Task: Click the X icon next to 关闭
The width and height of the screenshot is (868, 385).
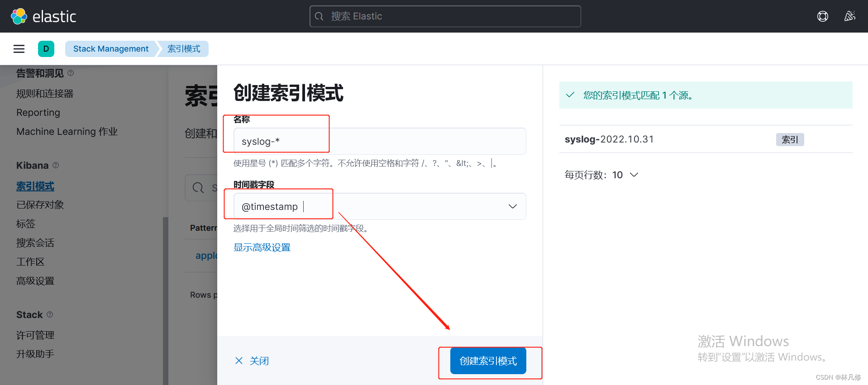Action: (x=239, y=361)
